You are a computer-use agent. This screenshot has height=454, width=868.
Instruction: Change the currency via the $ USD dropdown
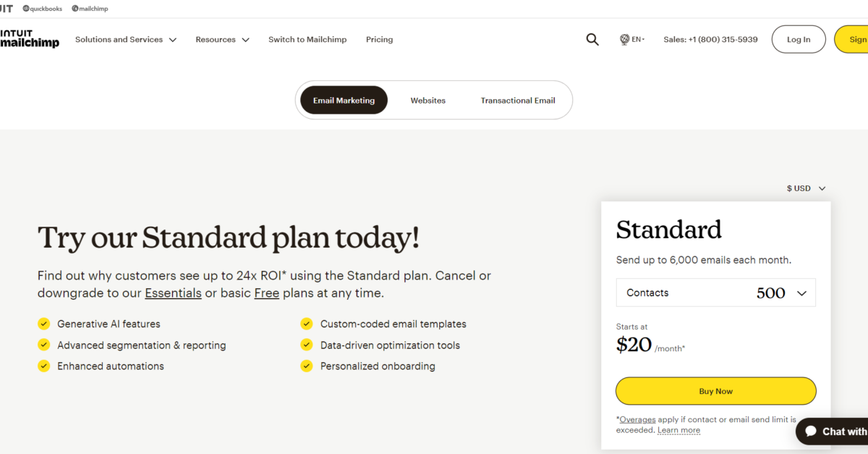[x=805, y=188]
